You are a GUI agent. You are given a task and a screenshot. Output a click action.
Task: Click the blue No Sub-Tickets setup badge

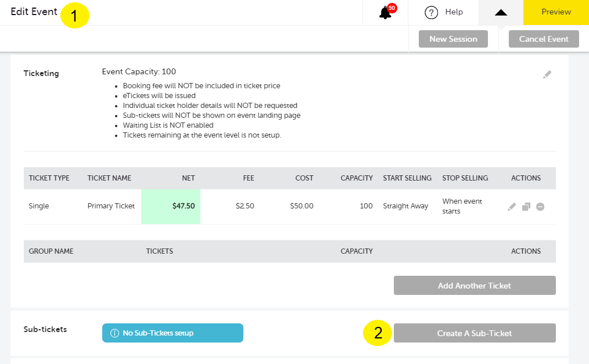click(173, 333)
